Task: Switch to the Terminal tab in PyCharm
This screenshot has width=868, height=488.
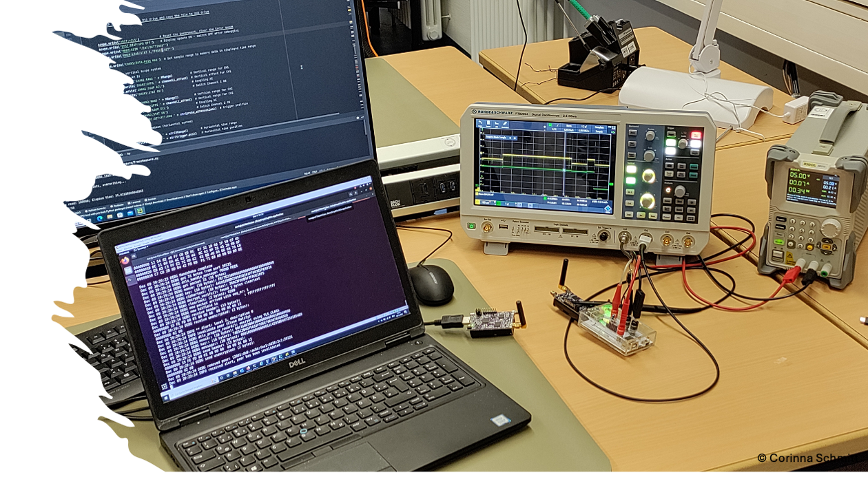Action: click(135, 202)
